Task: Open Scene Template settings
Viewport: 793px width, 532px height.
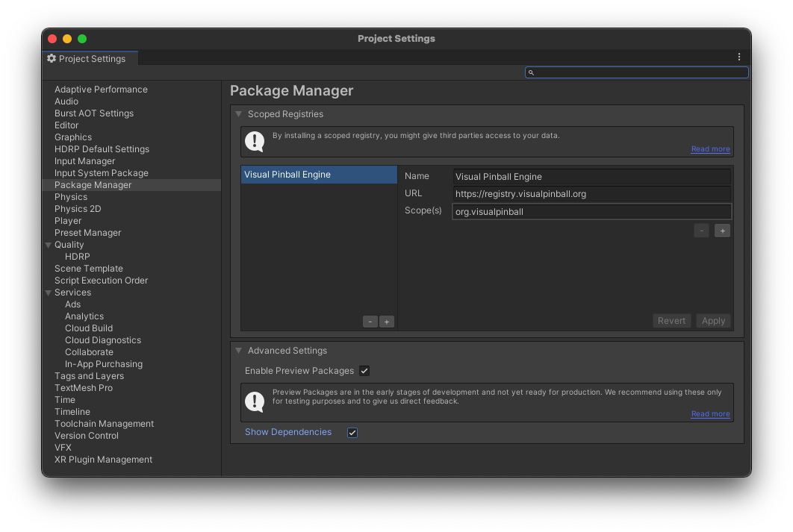Action: (x=89, y=269)
